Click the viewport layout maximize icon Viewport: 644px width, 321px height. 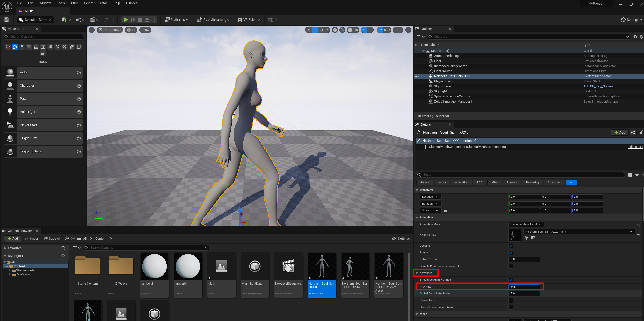408,30
